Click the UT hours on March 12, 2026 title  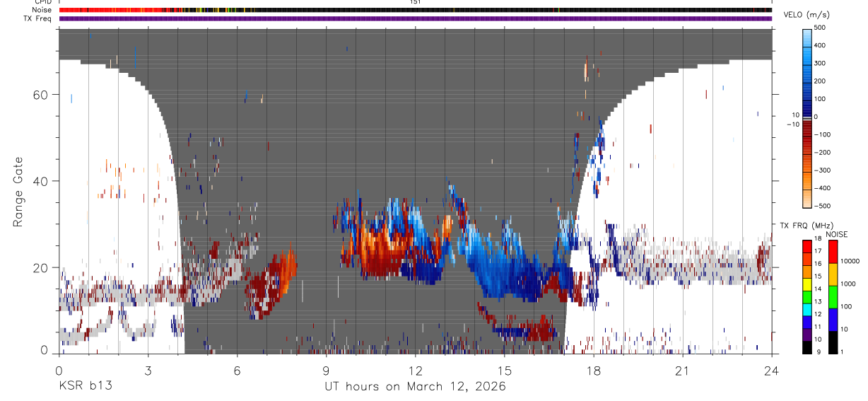pyautogui.click(x=416, y=386)
